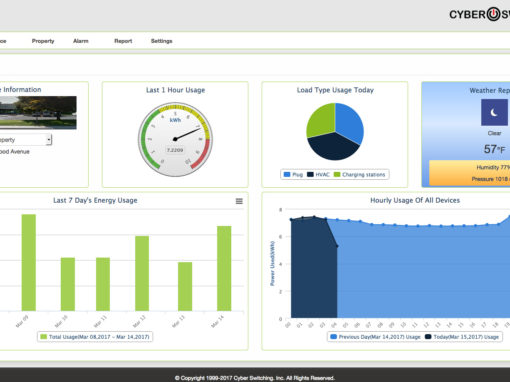
Task: Click the moon weather icon
Action: tap(494, 112)
